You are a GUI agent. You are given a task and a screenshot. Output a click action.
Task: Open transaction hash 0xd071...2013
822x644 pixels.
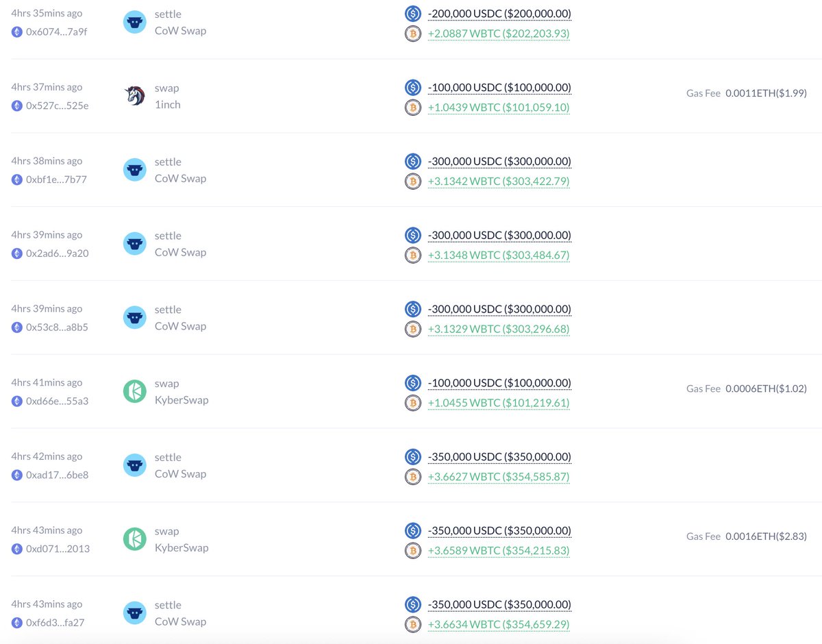pyautogui.click(x=58, y=549)
